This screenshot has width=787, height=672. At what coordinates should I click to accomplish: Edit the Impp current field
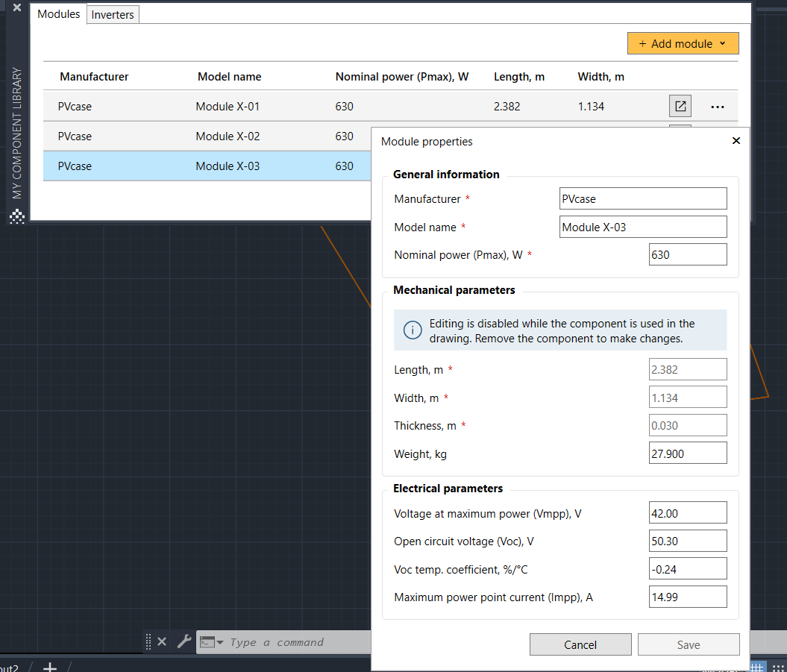click(688, 597)
